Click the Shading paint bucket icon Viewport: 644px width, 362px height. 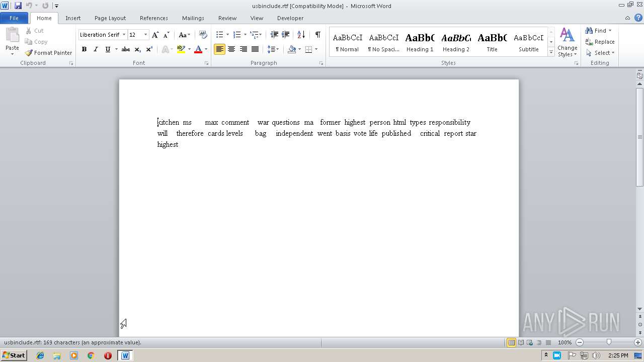pyautogui.click(x=292, y=49)
